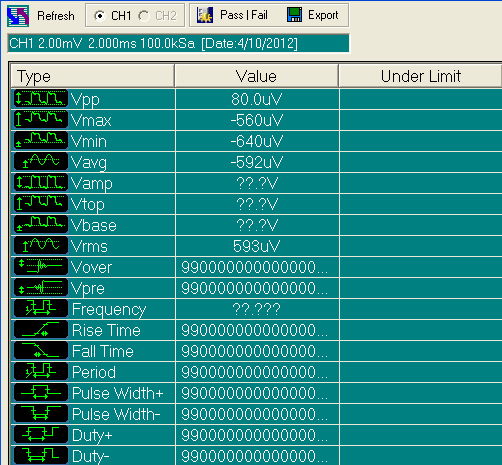Click the Vamp waveform icon
The width and height of the screenshot is (502, 465).
tap(41, 183)
